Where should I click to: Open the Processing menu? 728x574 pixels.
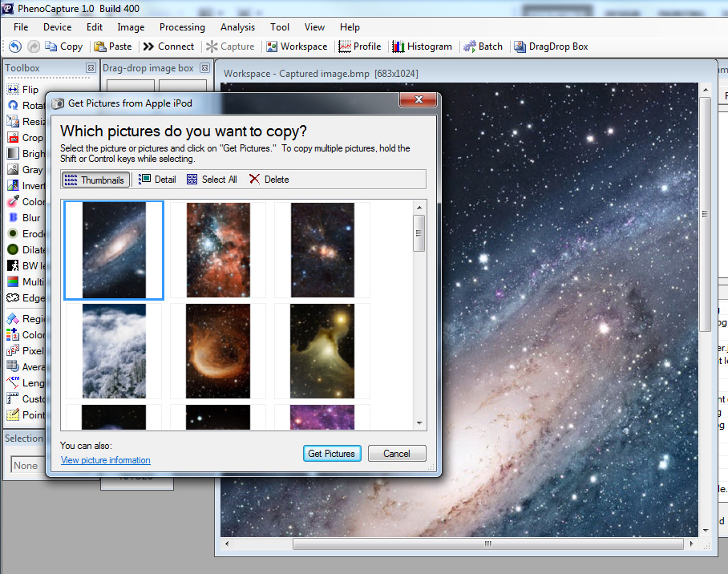coord(182,27)
